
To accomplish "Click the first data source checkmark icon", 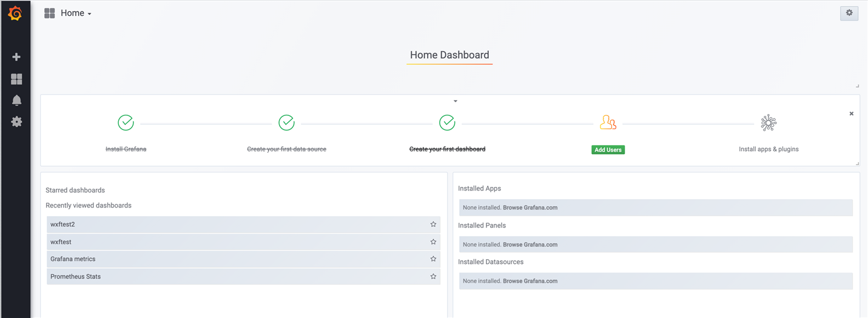I will (x=286, y=123).
